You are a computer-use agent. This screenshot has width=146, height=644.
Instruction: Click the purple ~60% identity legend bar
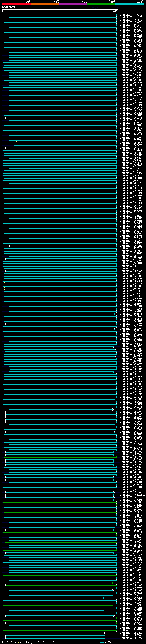tap(73, 4)
